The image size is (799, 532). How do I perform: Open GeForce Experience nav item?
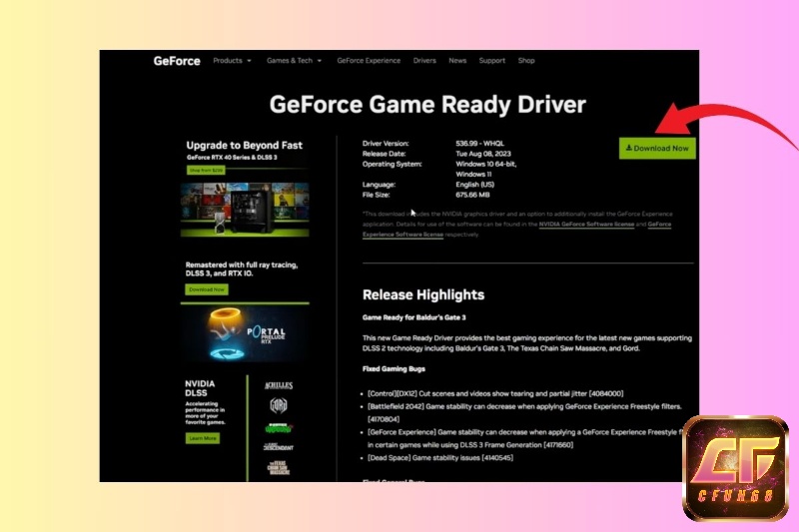point(369,61)
